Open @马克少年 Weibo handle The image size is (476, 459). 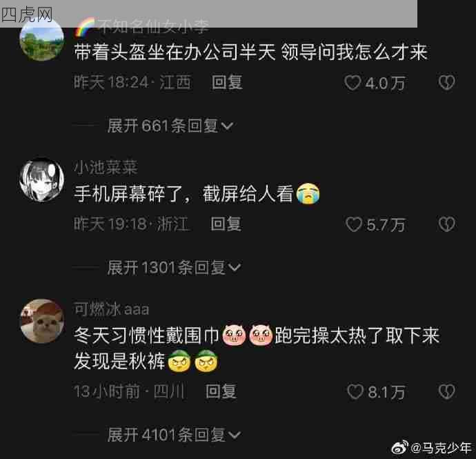(x=441, y=447)
